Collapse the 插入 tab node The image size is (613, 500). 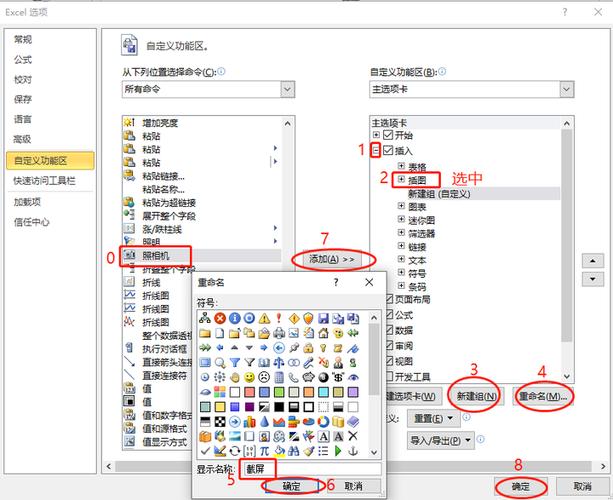coord(376,150)
